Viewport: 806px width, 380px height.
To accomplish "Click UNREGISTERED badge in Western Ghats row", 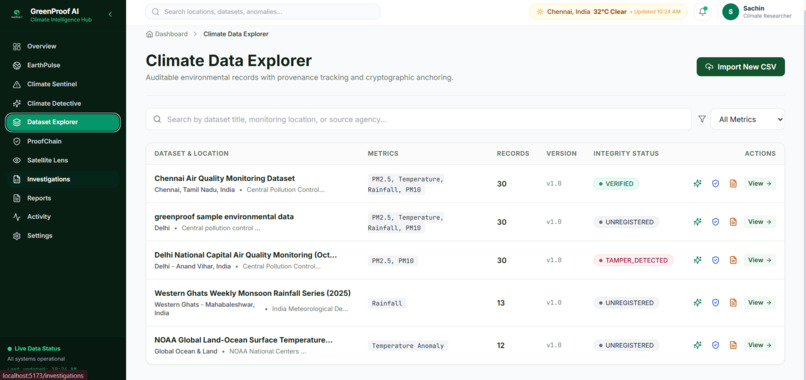I will pos(626,303).
